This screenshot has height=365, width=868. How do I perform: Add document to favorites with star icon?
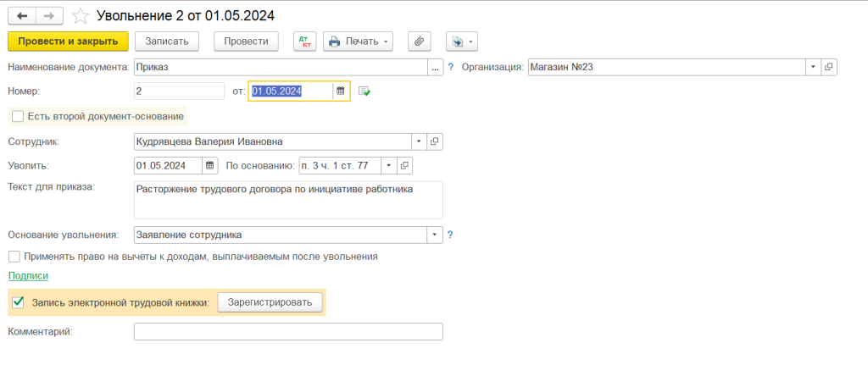80,16
